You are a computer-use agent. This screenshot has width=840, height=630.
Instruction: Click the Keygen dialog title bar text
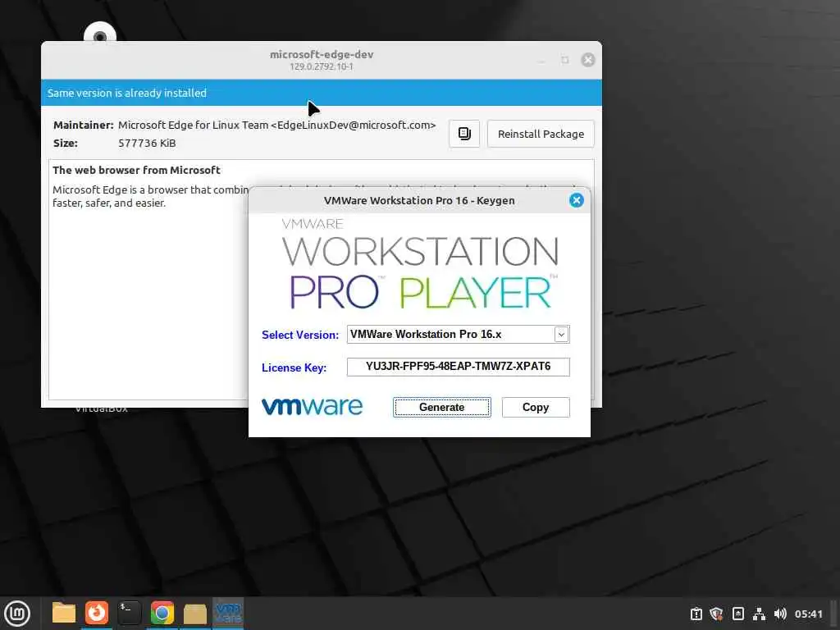419,200
